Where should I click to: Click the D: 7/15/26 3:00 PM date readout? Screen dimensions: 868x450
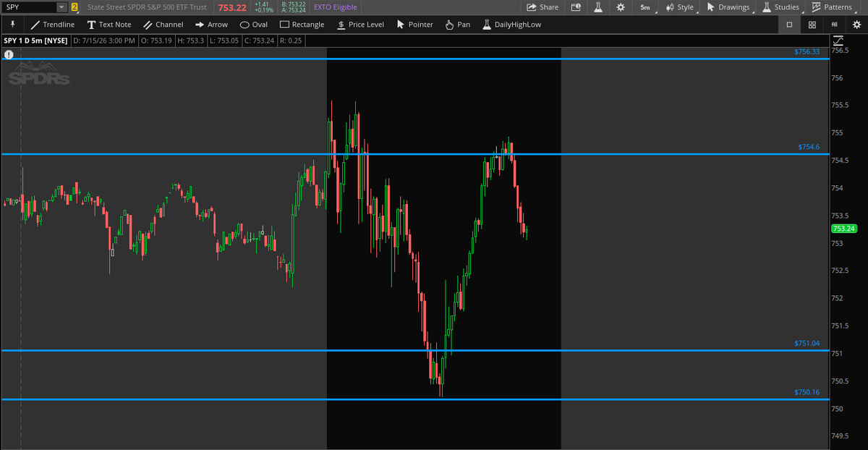104,41
